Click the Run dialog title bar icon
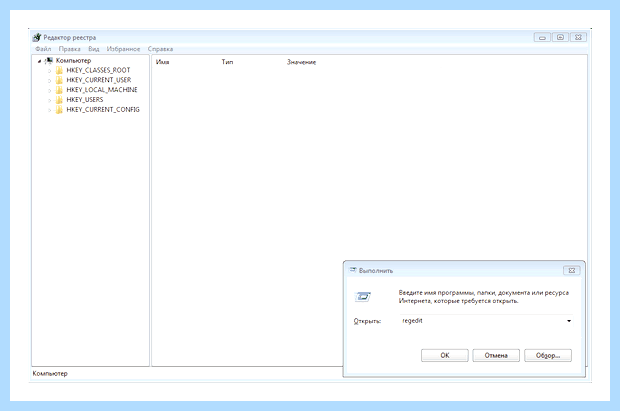The width and height of the screenshot is (620, 411). (x=353, y=270)
